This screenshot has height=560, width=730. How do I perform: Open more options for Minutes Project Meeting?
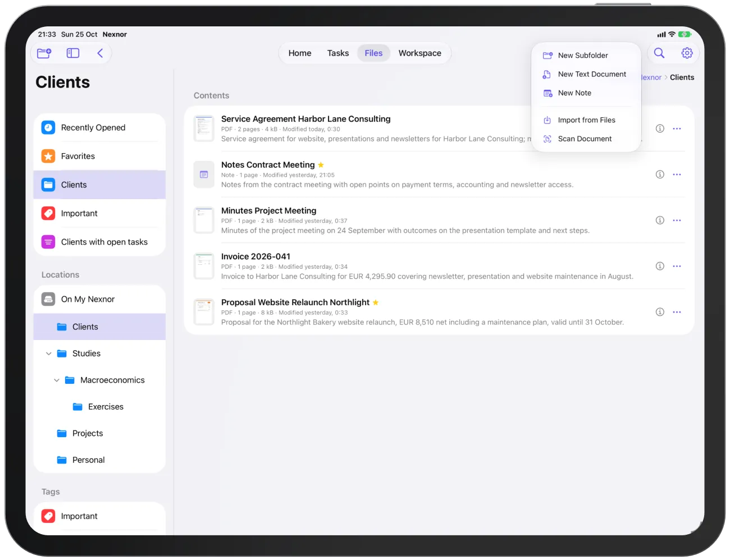[x=677, y=221]
